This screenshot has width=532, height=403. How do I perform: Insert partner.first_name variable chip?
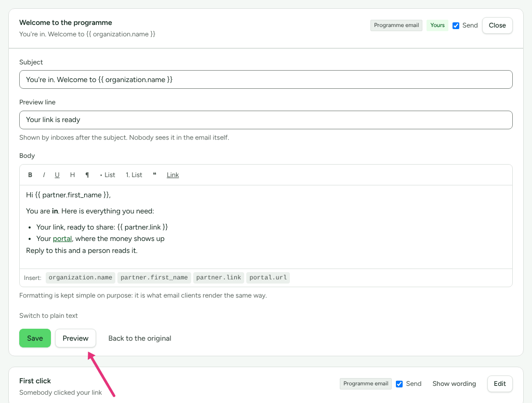coord(154,277)
